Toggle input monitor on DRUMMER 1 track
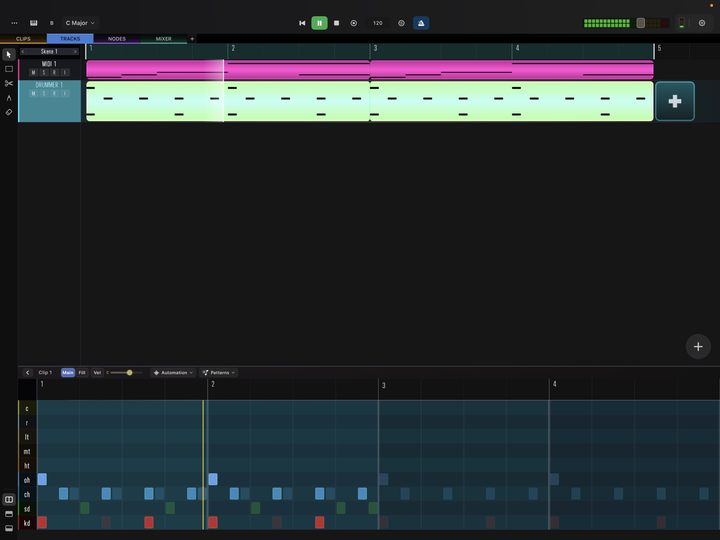The width and height of the screenshot is (720, 540). pyautogui.click(x=65, y=94)
